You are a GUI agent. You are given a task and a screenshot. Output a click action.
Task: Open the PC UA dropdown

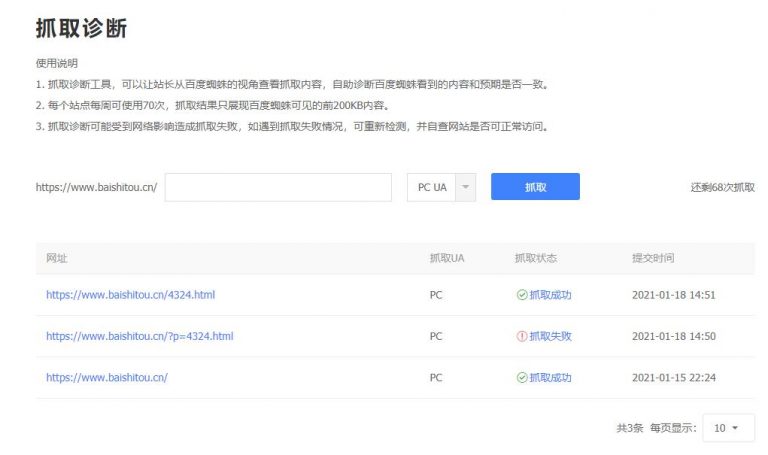(x=432, y=187)
